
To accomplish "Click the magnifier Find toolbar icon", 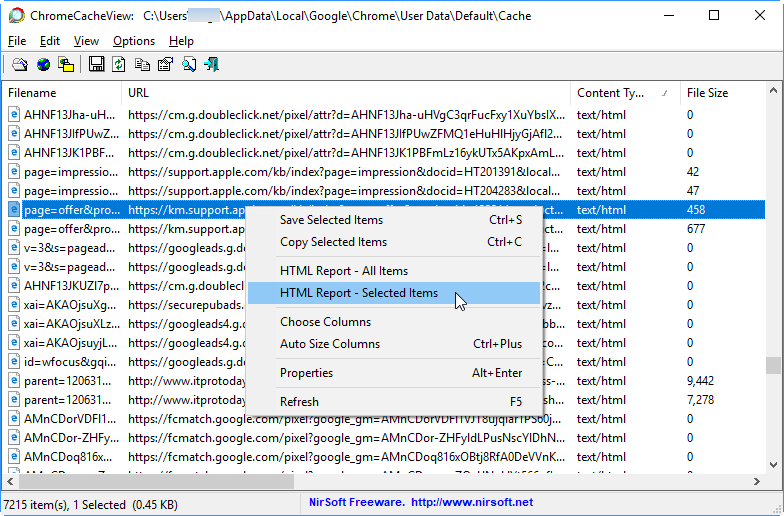I will click(189, 64).
